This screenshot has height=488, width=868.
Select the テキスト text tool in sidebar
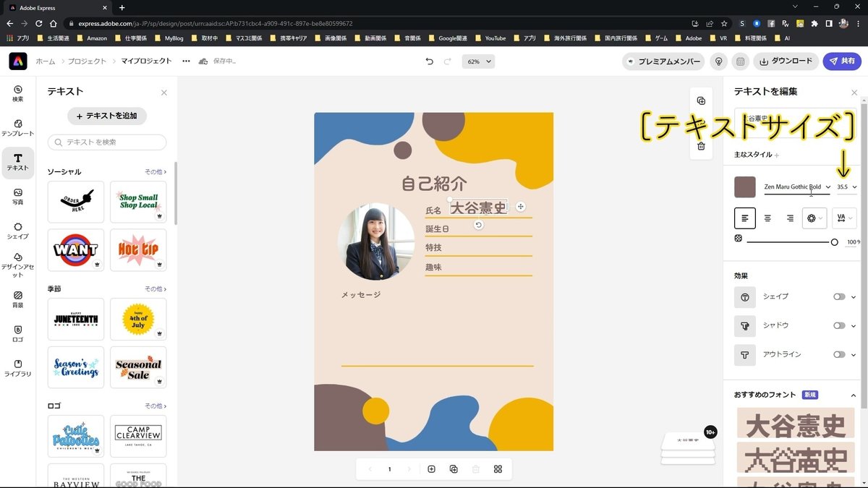(x=17, y=162)
